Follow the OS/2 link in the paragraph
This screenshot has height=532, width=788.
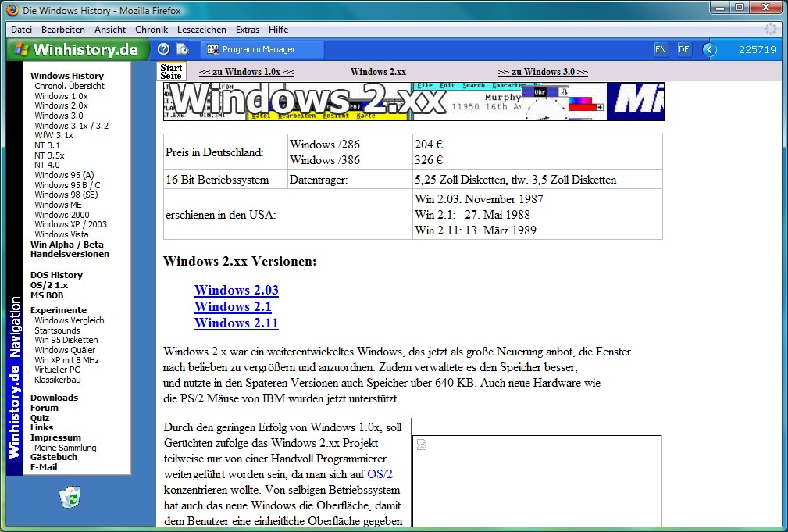click(x=380, y=474)
